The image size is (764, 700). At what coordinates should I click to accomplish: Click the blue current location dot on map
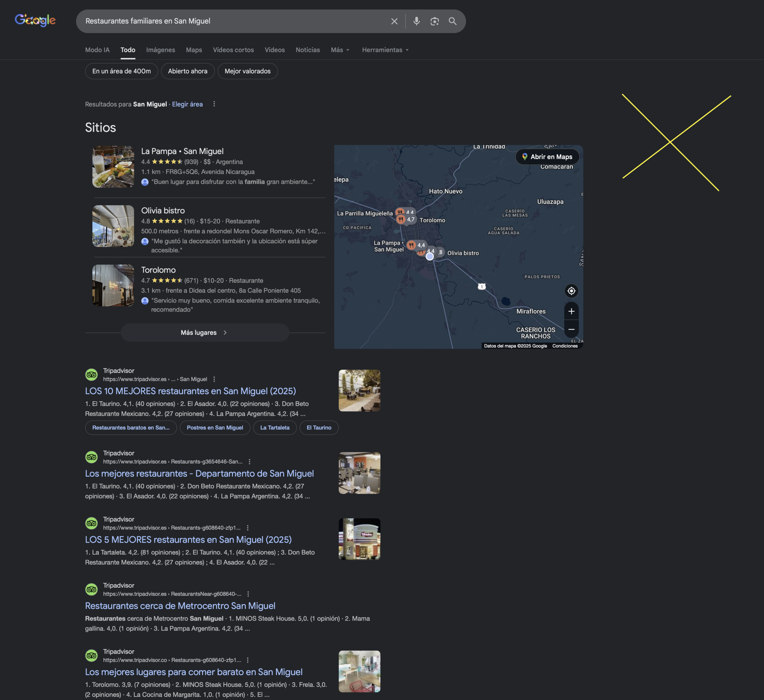429,257
